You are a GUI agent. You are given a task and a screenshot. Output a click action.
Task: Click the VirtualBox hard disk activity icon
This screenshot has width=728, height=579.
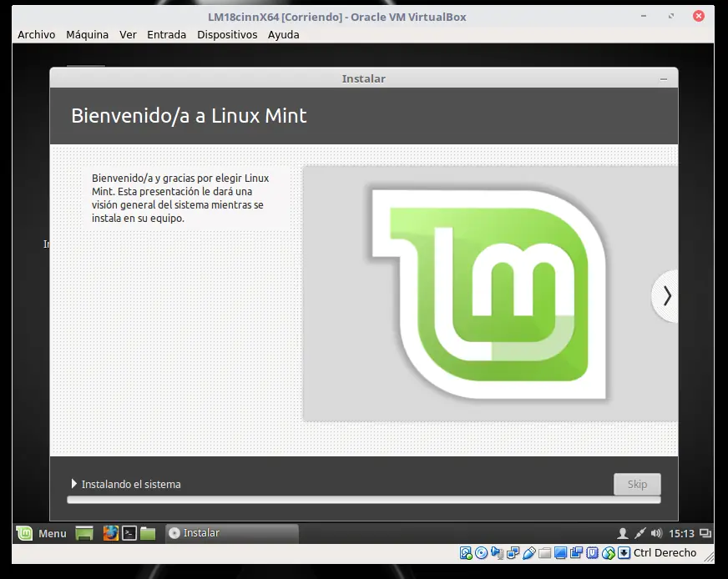click(x=466, y=553)
